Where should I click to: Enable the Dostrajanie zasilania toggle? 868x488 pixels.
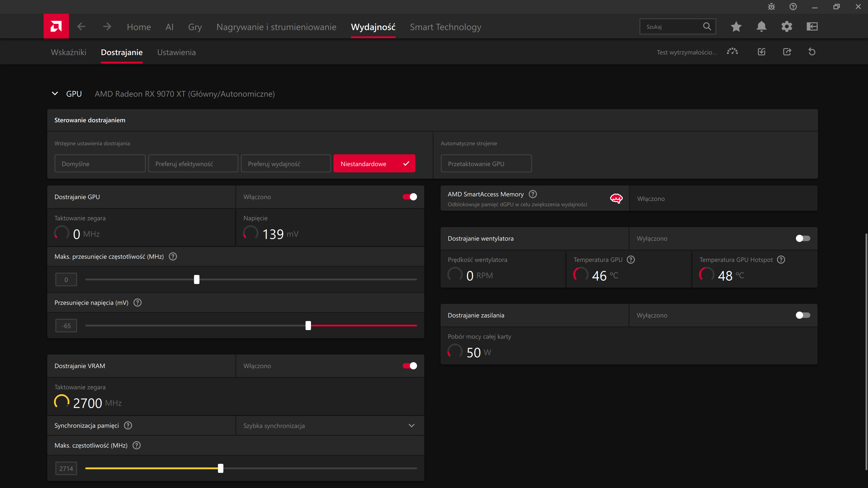click(x=803, y=315)
